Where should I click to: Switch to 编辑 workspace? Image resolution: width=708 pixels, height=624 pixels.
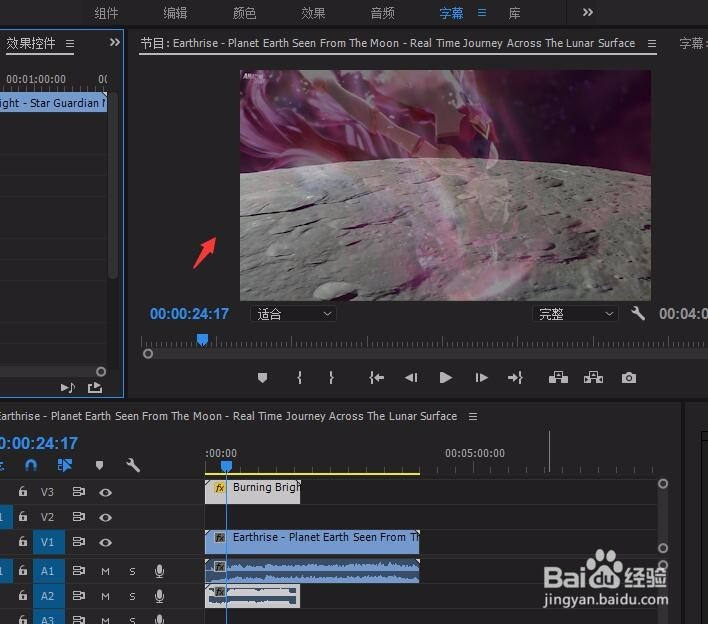[x=175, y=13]
